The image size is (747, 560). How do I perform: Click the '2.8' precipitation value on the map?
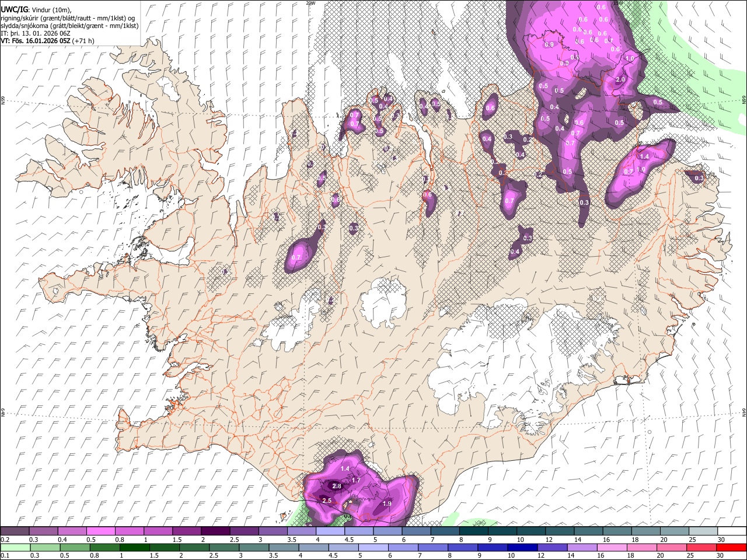point(337,486)
